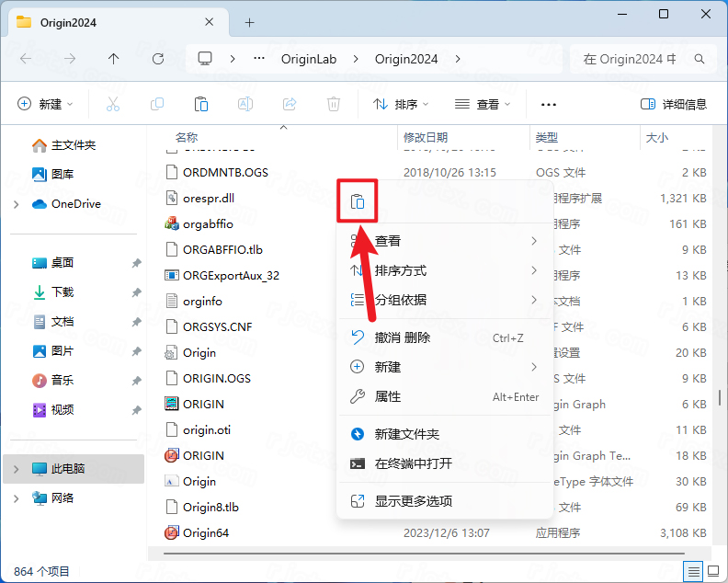Select Open in Terminal menu entry

click(x=413, y=463)
